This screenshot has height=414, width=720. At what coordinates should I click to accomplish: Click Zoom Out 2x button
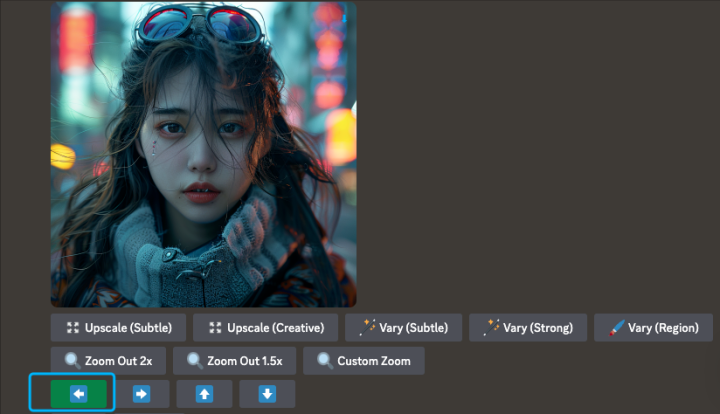click(x=108, y=361)
